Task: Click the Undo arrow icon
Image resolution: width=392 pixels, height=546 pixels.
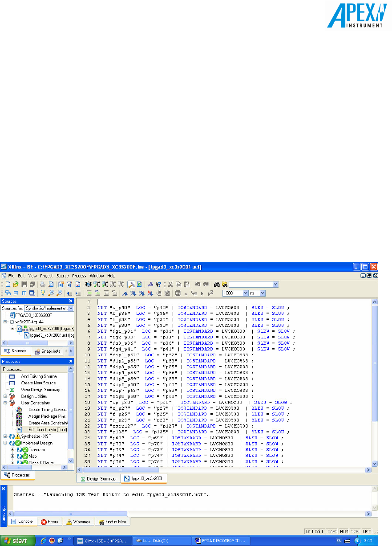Action: (198, 284)
